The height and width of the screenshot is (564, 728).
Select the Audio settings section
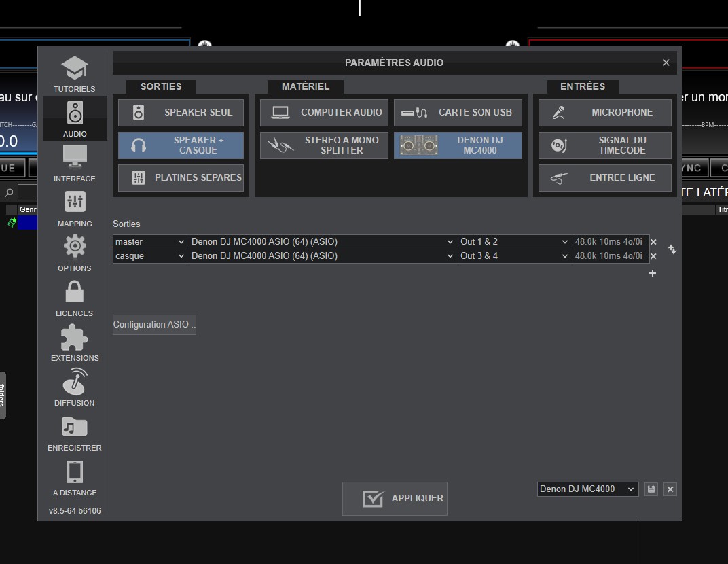(x=75, y=119)
